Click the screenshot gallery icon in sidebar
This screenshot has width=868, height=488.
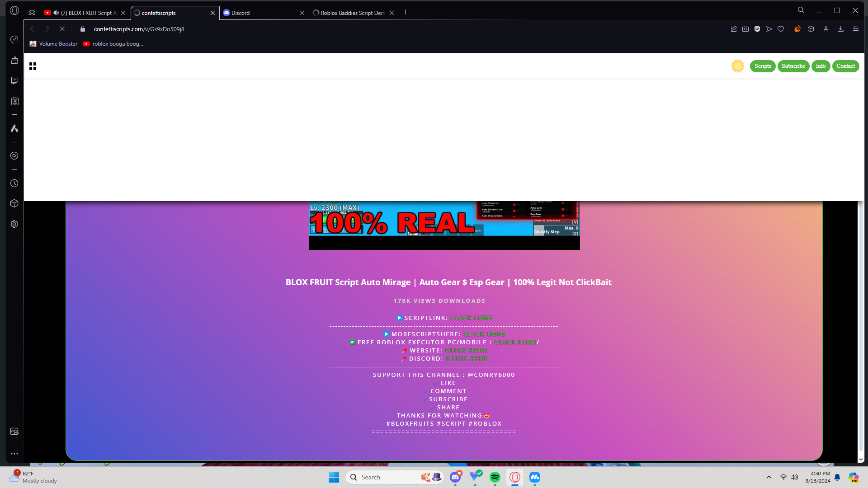pyautogui.click(x=14, y=432)
